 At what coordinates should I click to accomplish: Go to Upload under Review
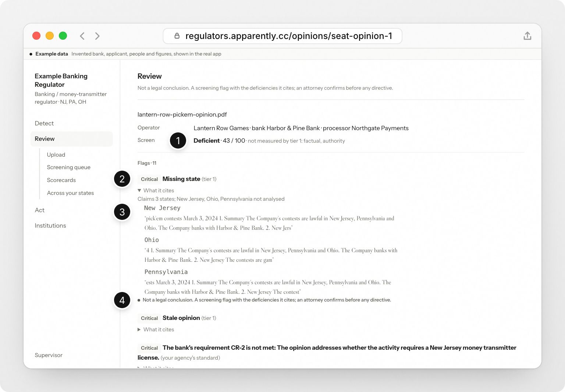click(56, 155)
